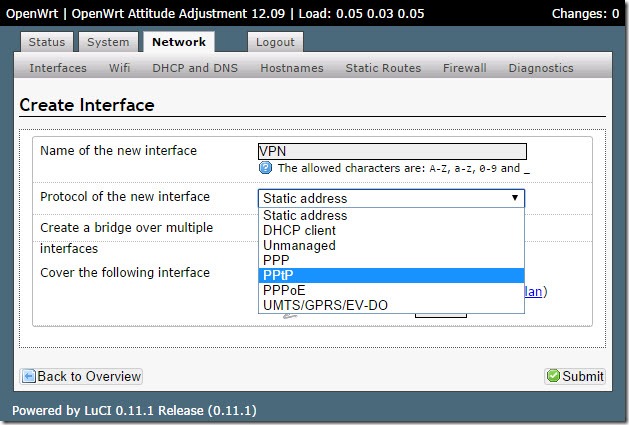The height and width of the screenshot is (425, 629).
Task: Click the Create Interface heading
Action: pyautogui.click(x=87, y=105)
